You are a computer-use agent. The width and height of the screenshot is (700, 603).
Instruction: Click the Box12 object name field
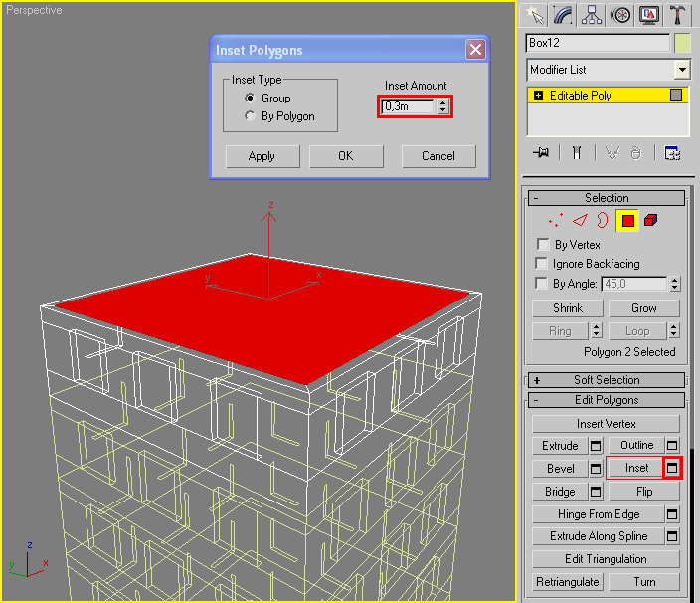(x=598, y=43)
